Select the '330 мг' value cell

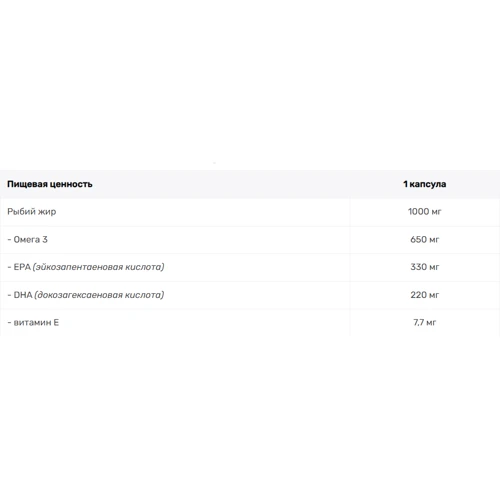pyautogui.click(x=424, y=267)
